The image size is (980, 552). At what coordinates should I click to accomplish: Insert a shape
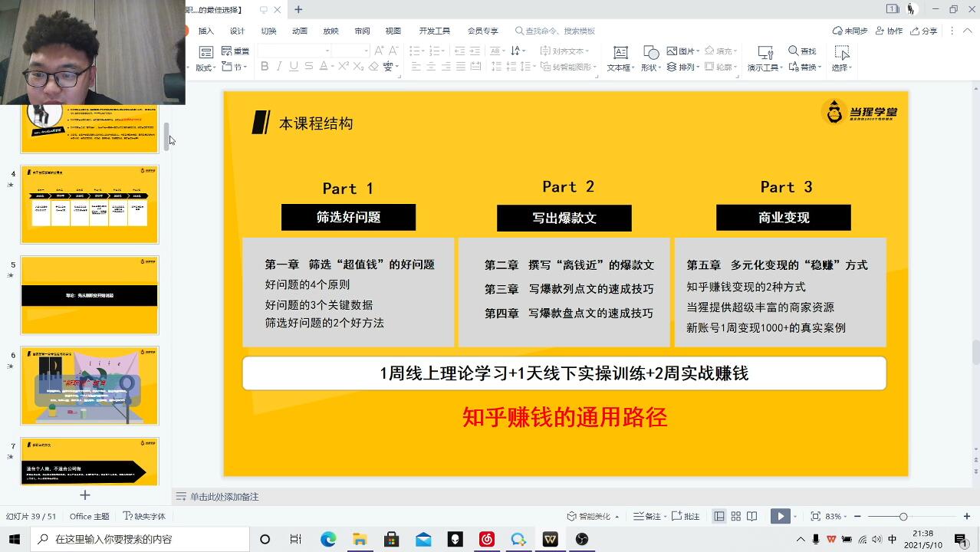tap(650, 58)
